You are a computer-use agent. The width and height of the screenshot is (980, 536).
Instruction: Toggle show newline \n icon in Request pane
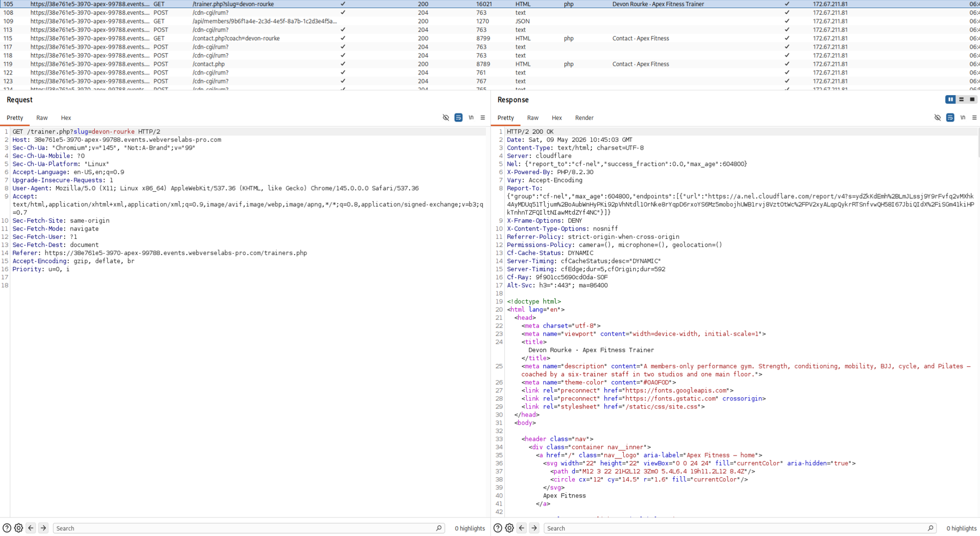(x=471, y=118)
